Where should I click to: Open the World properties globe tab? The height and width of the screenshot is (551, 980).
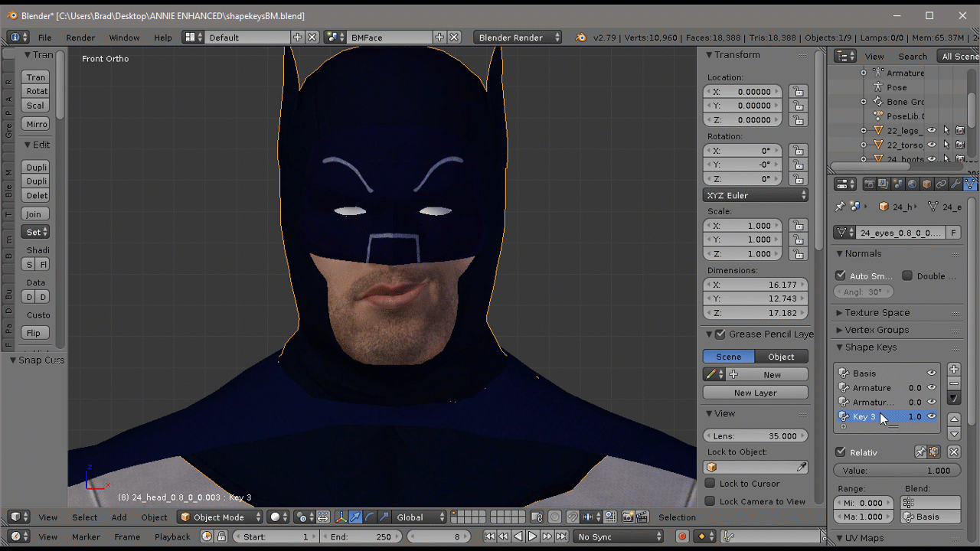[x=912, y=184]
